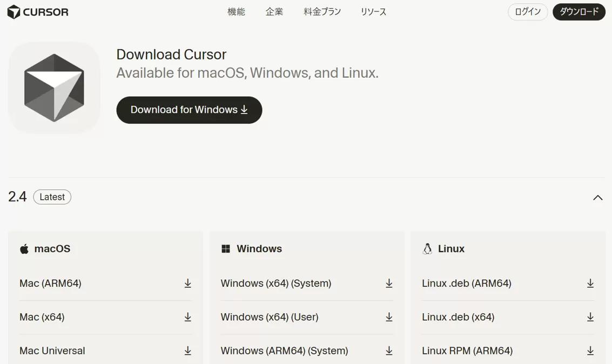Image resolution: width=612 pixels, height=364 pixels.
Task: Click the Latest version badge
Action: point(52,197)
